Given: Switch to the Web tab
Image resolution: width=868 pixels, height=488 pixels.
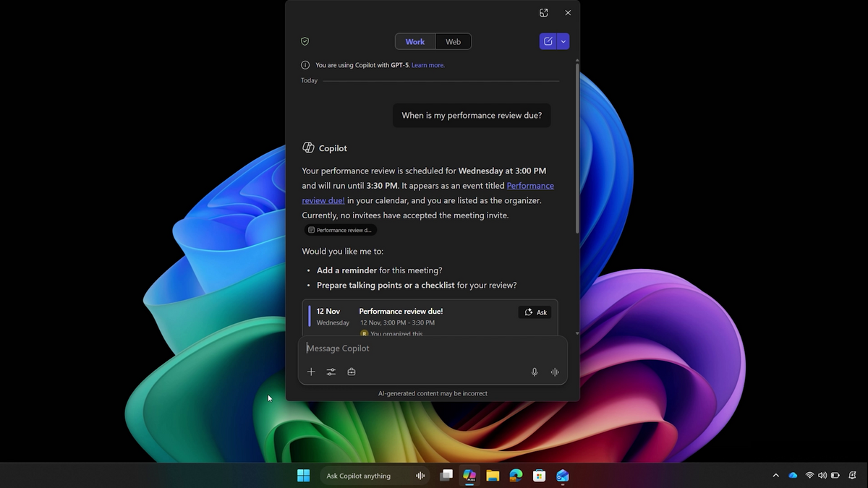Looking at the screenshot, I should (x=453, y=41).
